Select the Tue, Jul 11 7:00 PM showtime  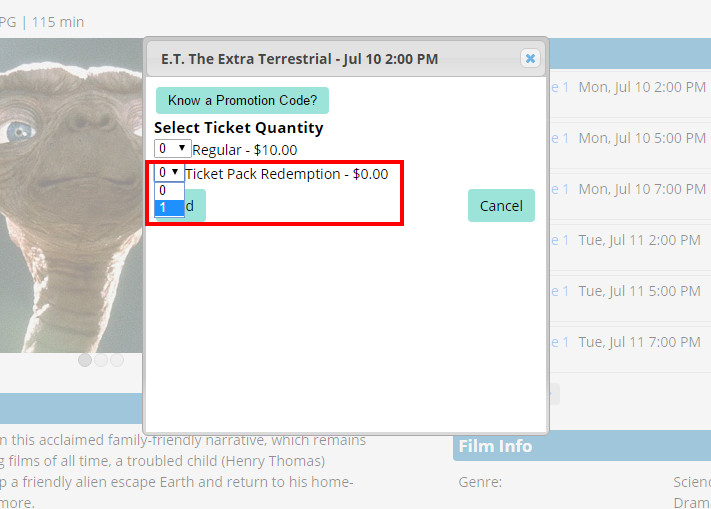tap(640, 342)
